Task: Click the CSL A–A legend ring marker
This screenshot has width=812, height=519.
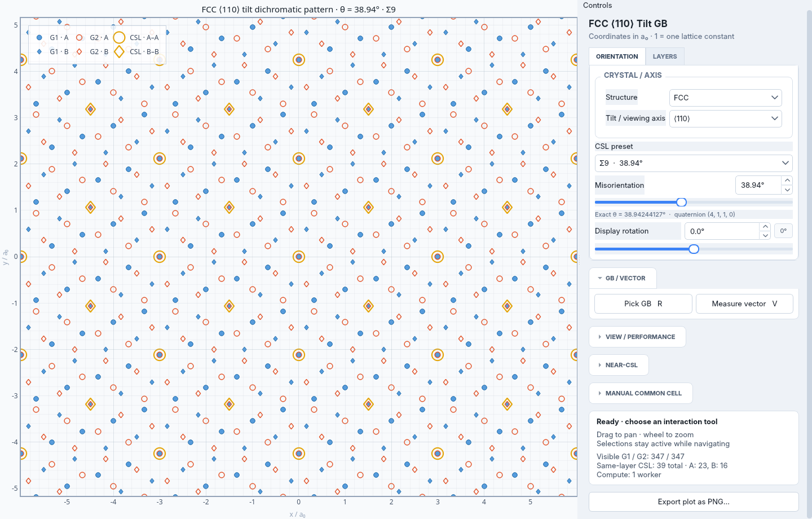Action: 119,38
